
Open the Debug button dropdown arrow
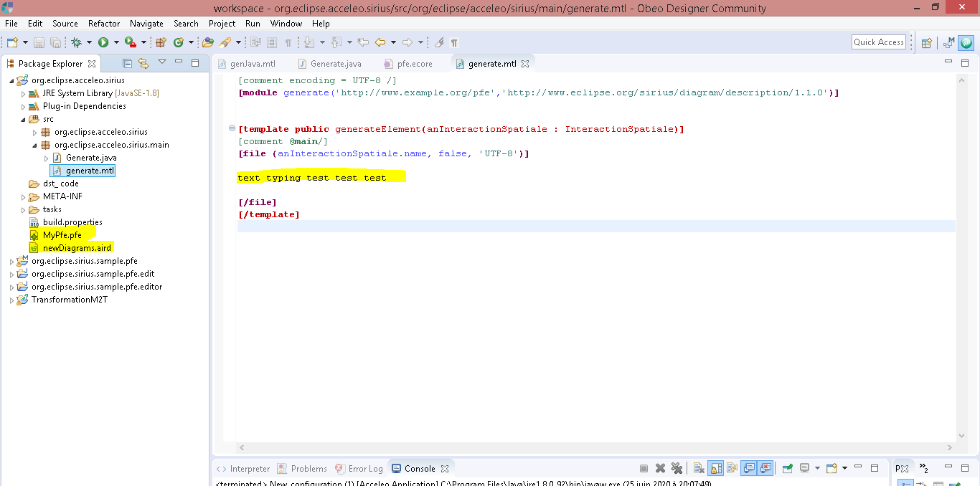pos(88,42)
